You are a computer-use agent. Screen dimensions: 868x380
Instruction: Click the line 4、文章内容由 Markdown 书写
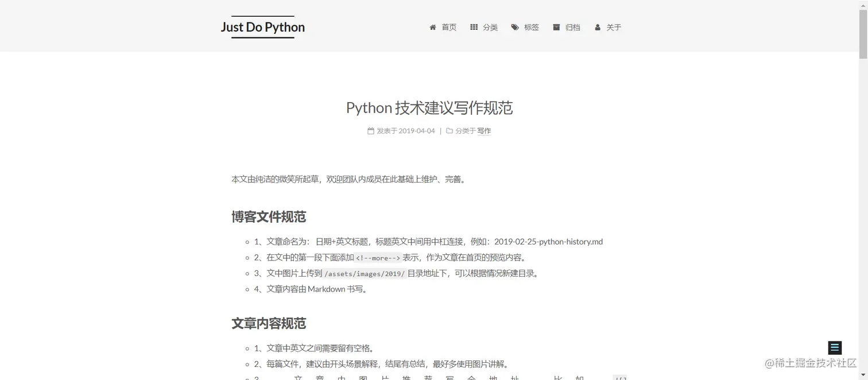point(311,289)
